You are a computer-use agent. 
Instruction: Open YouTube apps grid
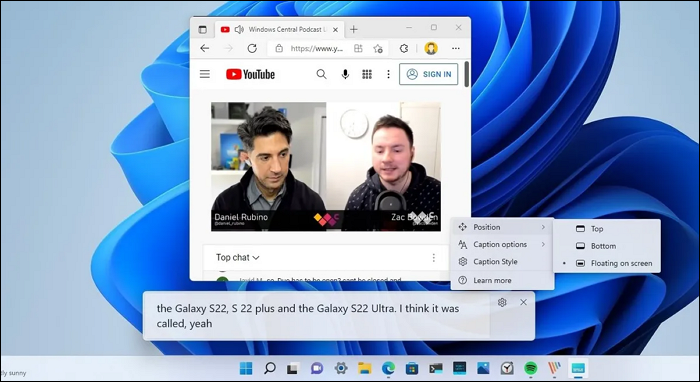pyautogui.click(x=367, y=74)
